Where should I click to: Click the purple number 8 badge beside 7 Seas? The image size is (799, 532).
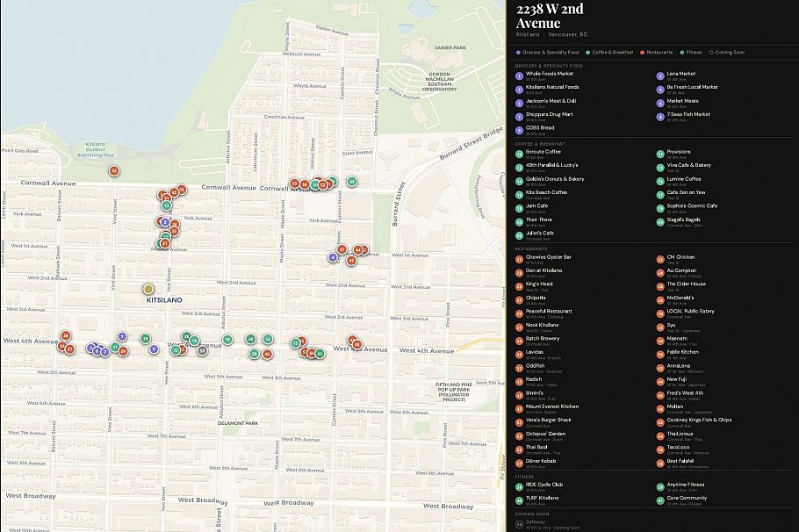point(660,116)
